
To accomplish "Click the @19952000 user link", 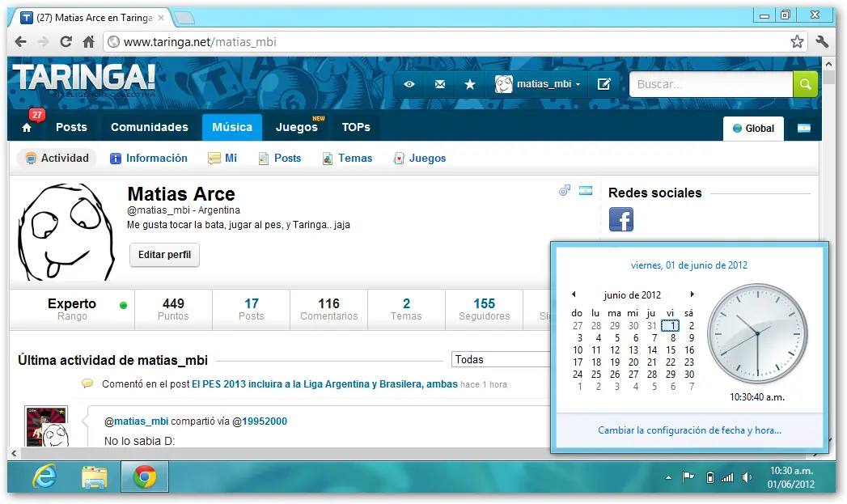I will 260,421.
